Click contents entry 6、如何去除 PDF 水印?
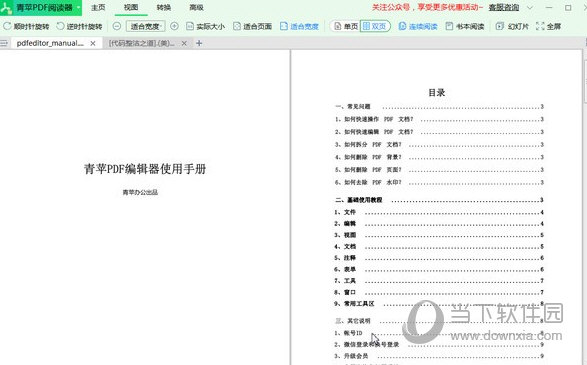The height and width of the screenshot is (365, 587). tap(439, 183)
